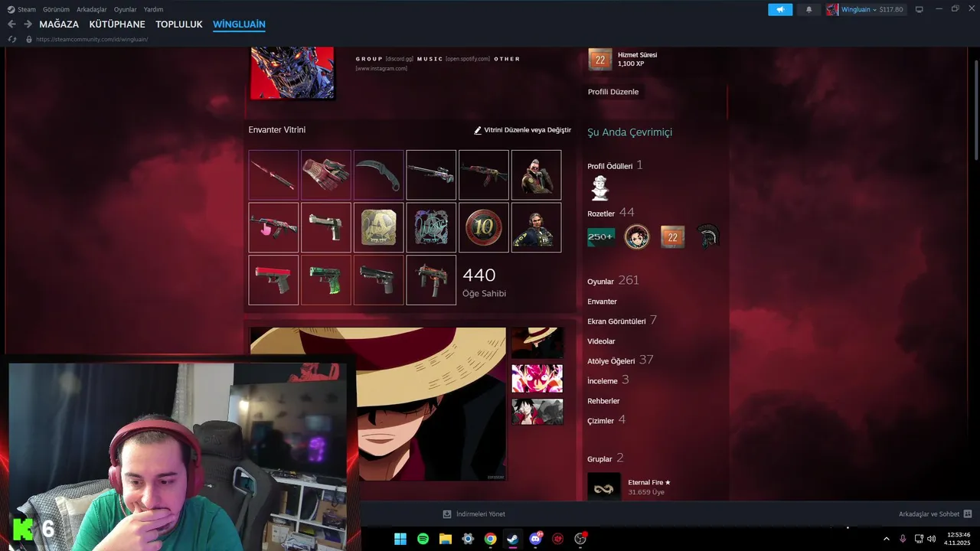Screen dimensions: 980x551
Task: Open the Rehberler link
Action: [x=603, y=401]
